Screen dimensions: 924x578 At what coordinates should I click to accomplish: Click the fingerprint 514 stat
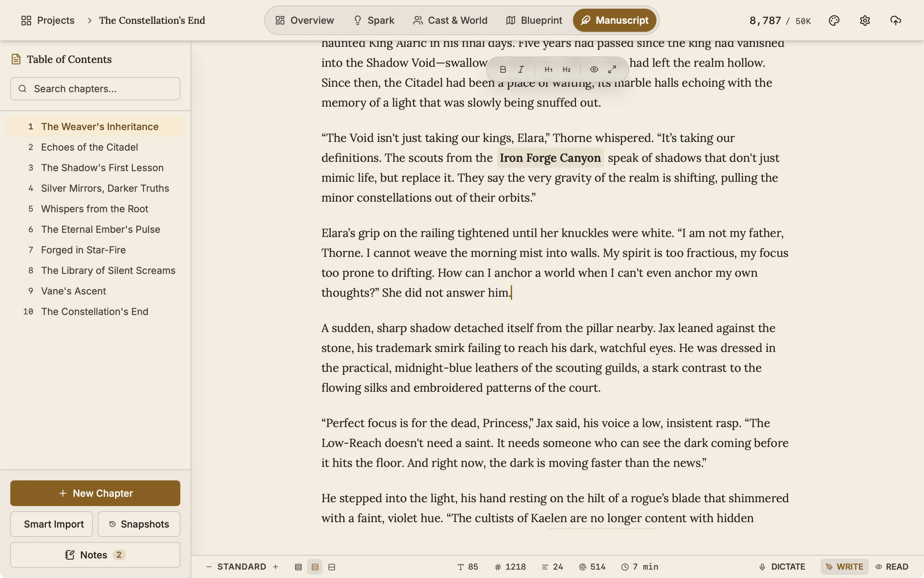[592, 567]
